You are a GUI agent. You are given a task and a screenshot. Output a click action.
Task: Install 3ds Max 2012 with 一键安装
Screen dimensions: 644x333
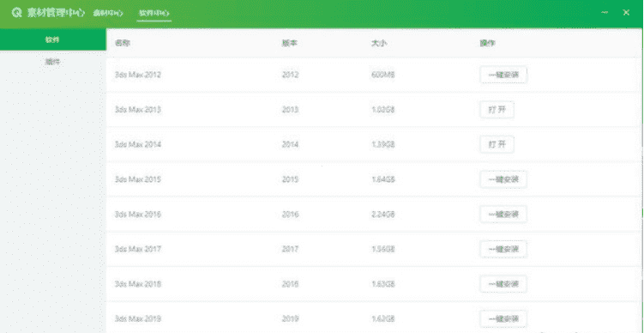tap(503, 76)
